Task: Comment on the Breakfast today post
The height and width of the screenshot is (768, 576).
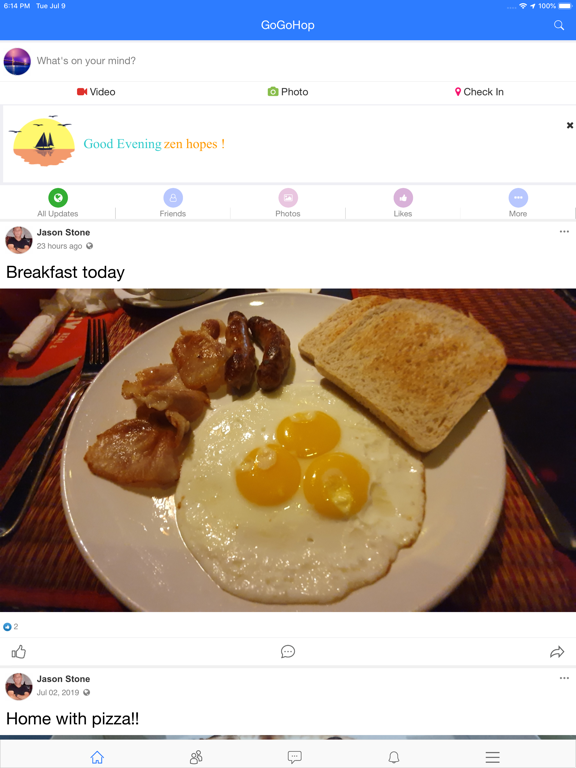Action: click(288, 651)
